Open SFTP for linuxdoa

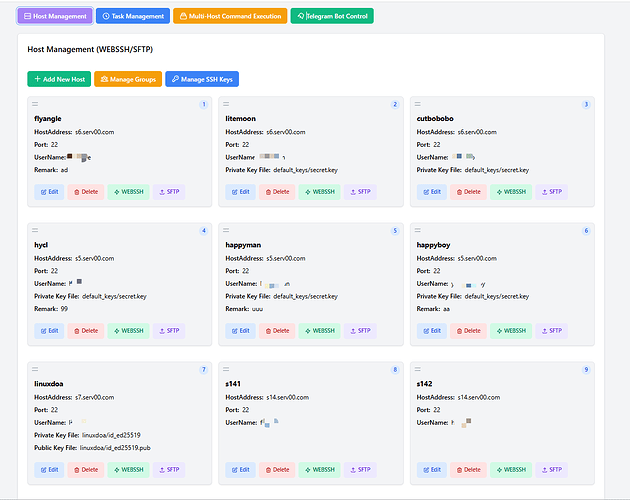tap(169, 470)
